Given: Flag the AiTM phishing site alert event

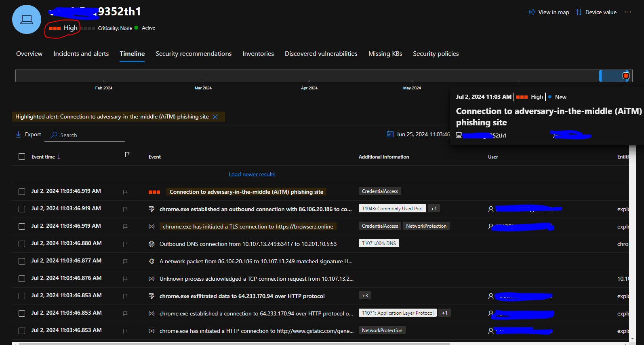Looking at the screenshot, I should [125, 192].
